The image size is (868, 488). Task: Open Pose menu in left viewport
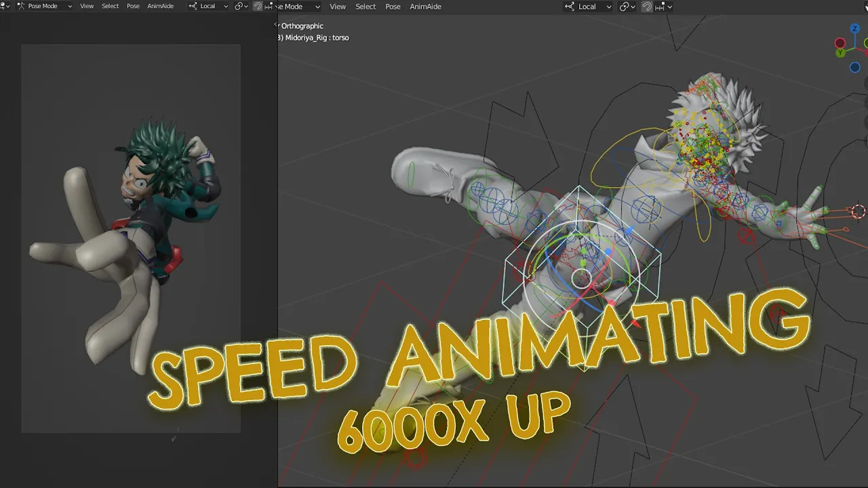tap(133, 6)
